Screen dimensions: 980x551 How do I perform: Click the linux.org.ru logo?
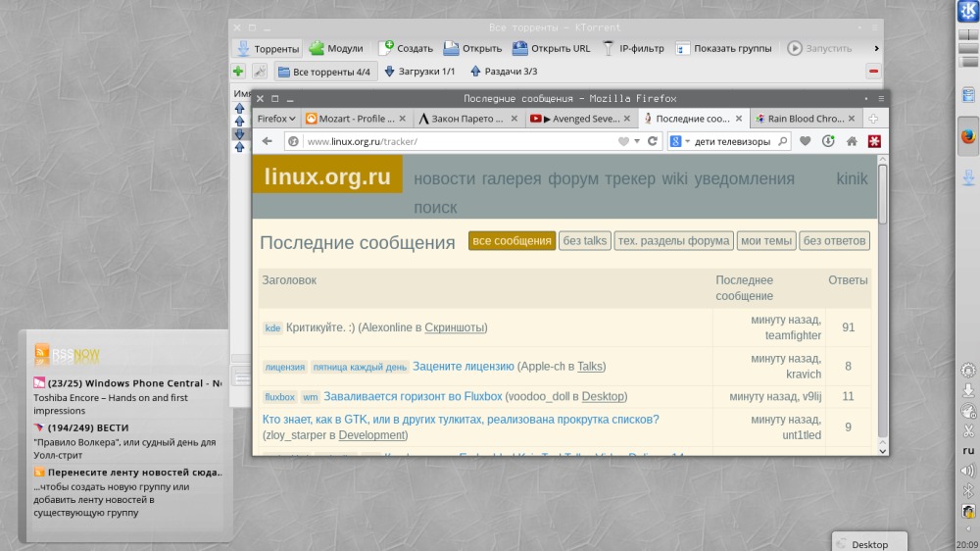tap(327, 175)
